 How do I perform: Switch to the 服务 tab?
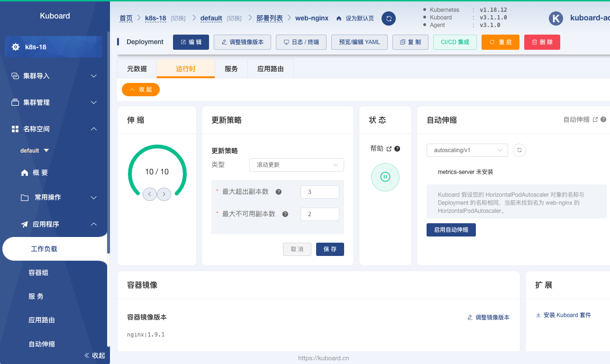tap(231, 69)
